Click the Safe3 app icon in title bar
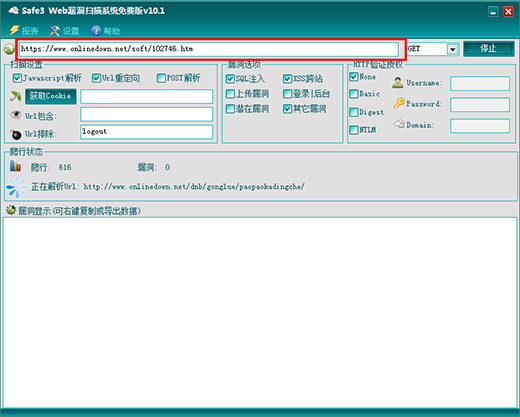 13,11
